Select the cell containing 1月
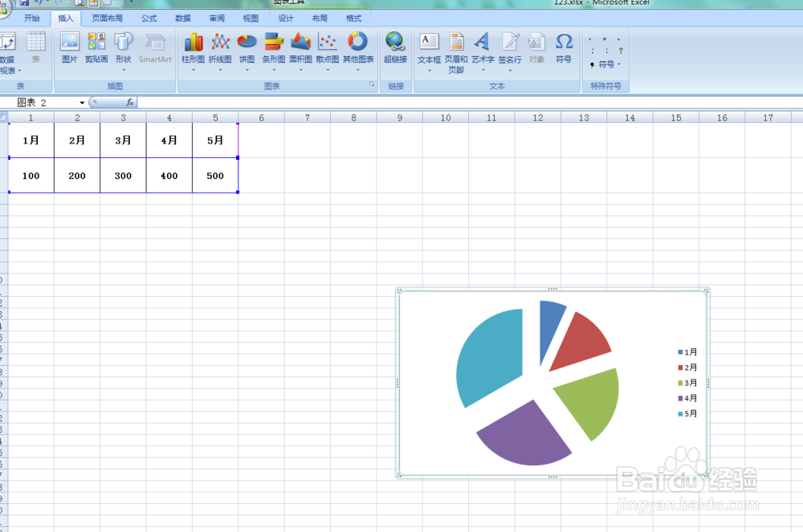This screenshot has height=532, width=803. 31,140
